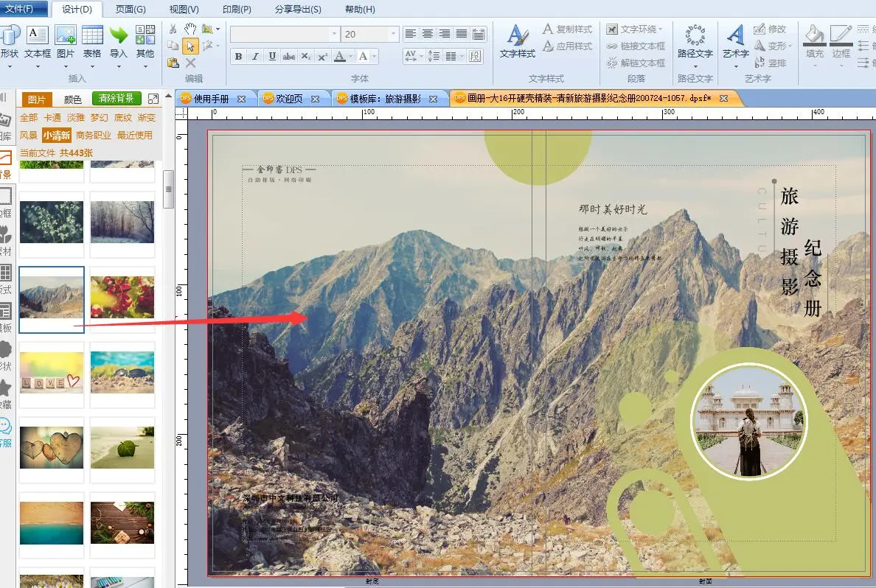
Task: Click the copy icon in 编辑 group
Action: pyautogui.click(x=173, y=46)
